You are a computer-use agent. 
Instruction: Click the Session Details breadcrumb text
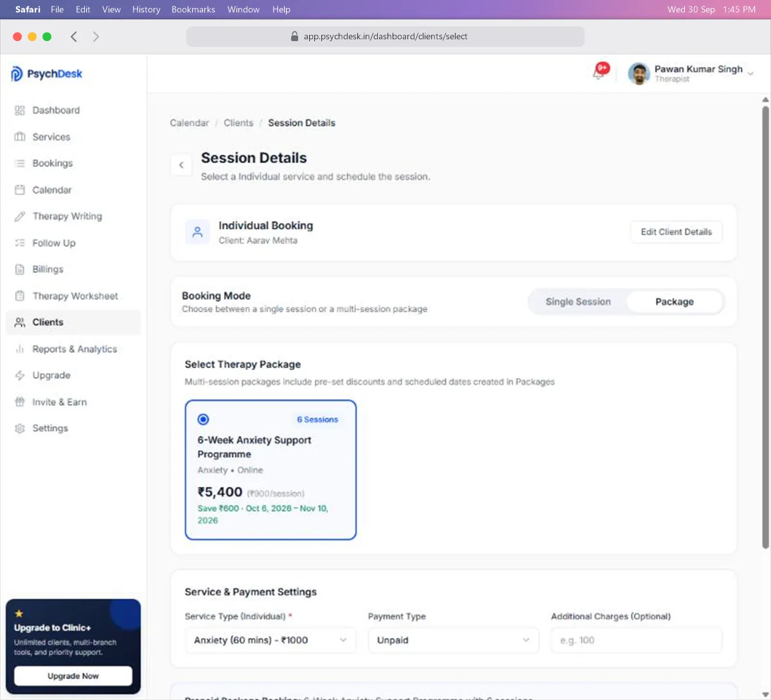[x=301, y=123]
